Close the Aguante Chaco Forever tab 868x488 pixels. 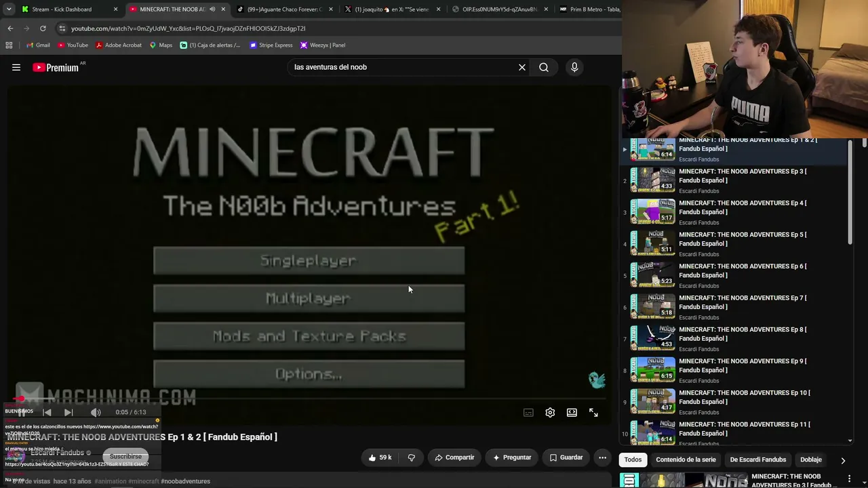(331, 9)
